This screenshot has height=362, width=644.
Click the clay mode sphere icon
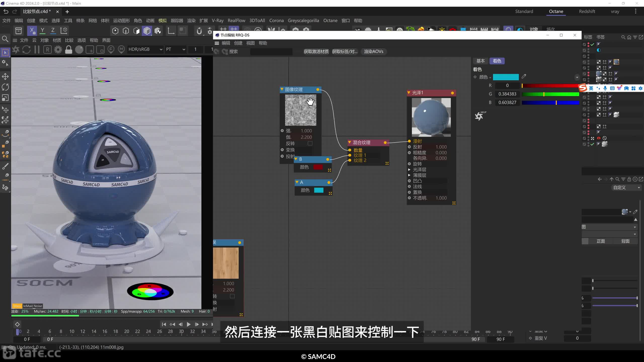click(79, 50)
